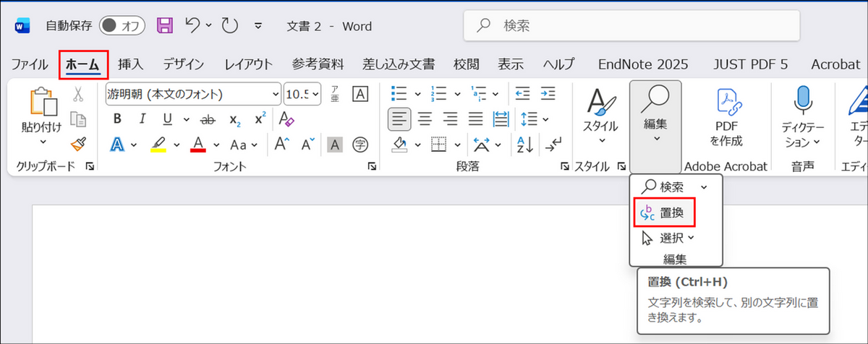
Task: Click the Redo arrow icon
Action: tap(230, 26)
